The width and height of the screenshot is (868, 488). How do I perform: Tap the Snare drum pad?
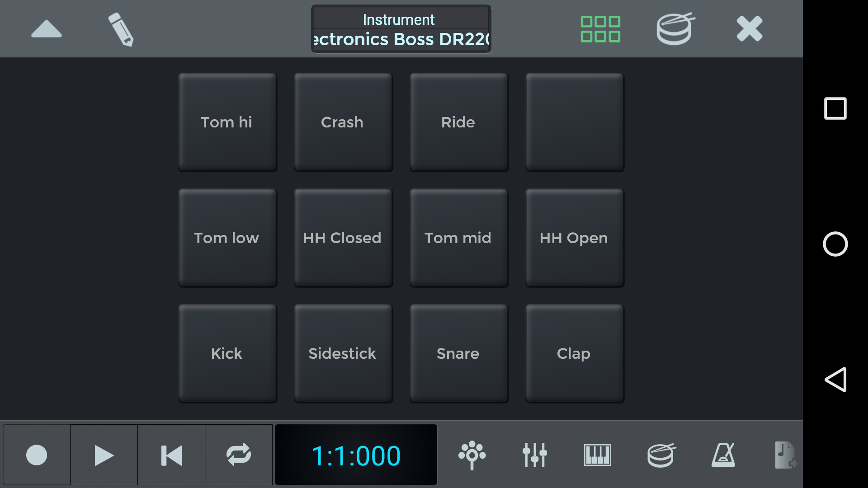point(458,353)
